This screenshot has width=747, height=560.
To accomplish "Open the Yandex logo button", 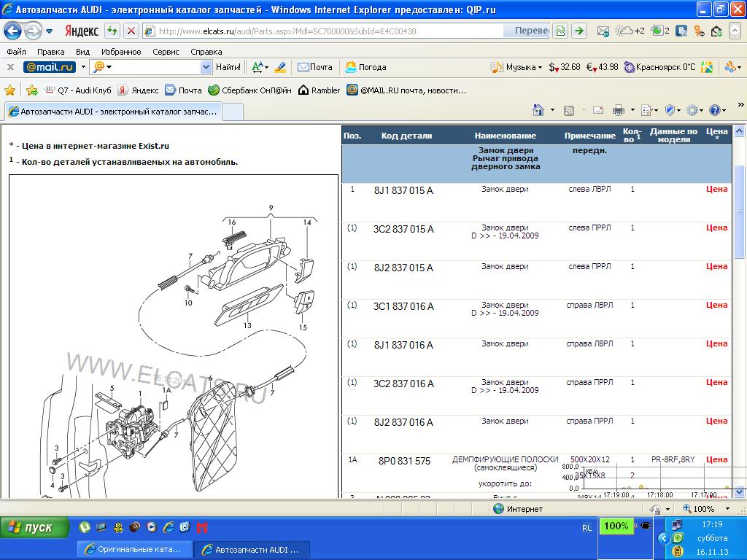I will pos(82,31).
